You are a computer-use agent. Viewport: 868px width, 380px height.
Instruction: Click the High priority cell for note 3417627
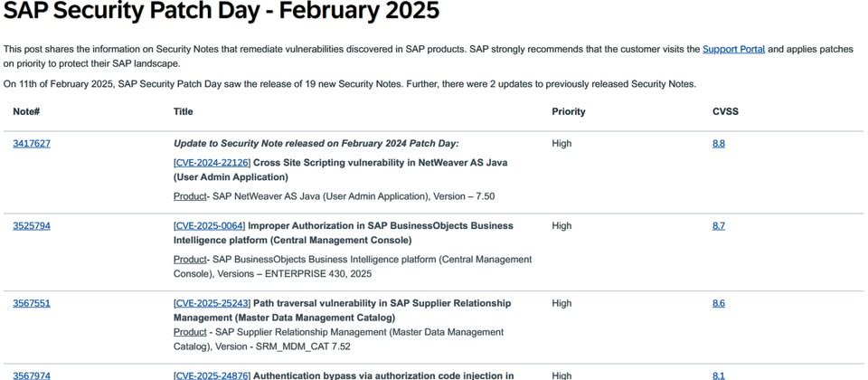pos(561,144)
